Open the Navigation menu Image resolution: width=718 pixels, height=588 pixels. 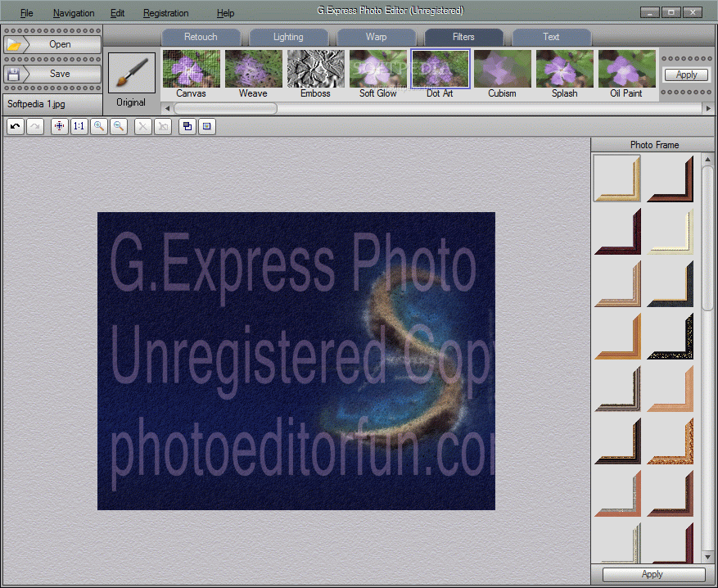pos(74,13)
